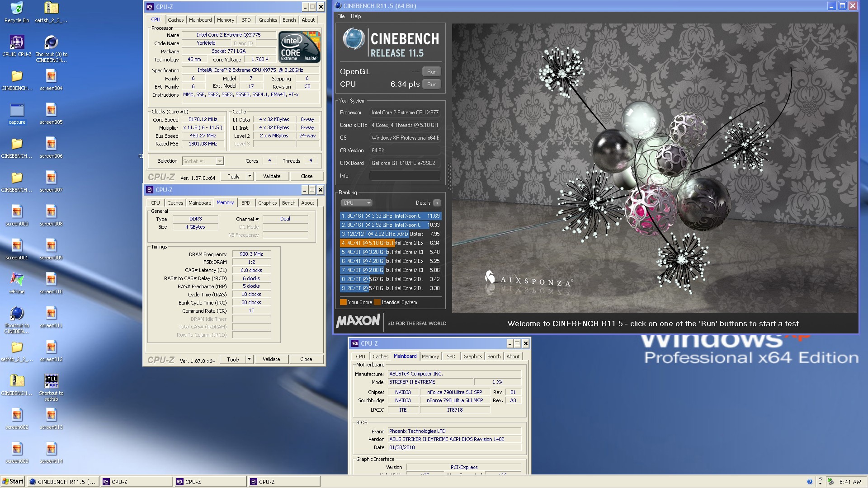Select first ranking row 8C/16T 3.33 GHz
The image size is (868, 488).
coord(391,216)
